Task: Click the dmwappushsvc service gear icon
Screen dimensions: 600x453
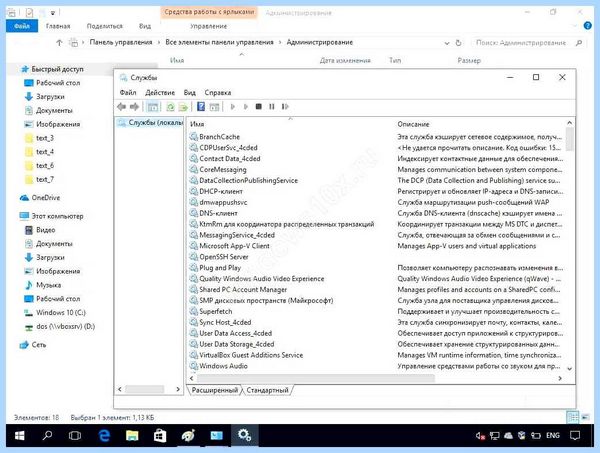Action: pyautogui.click(x=194, y=202)
